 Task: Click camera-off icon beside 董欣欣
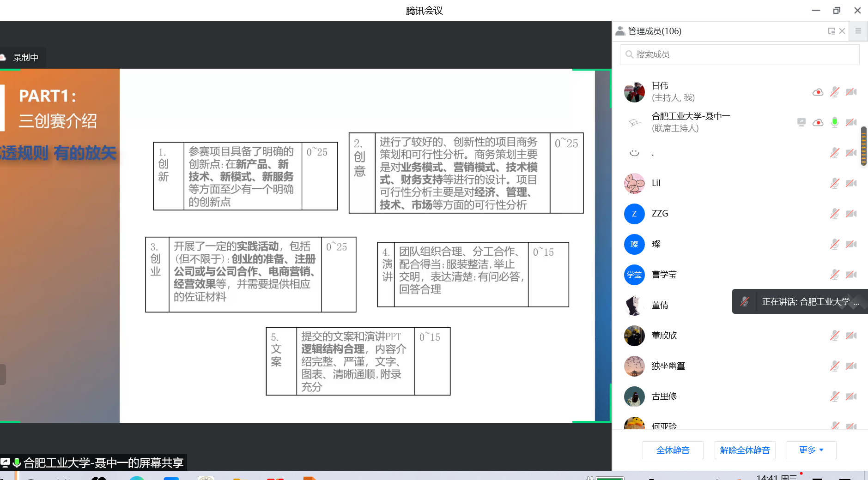tap(851, 336)
